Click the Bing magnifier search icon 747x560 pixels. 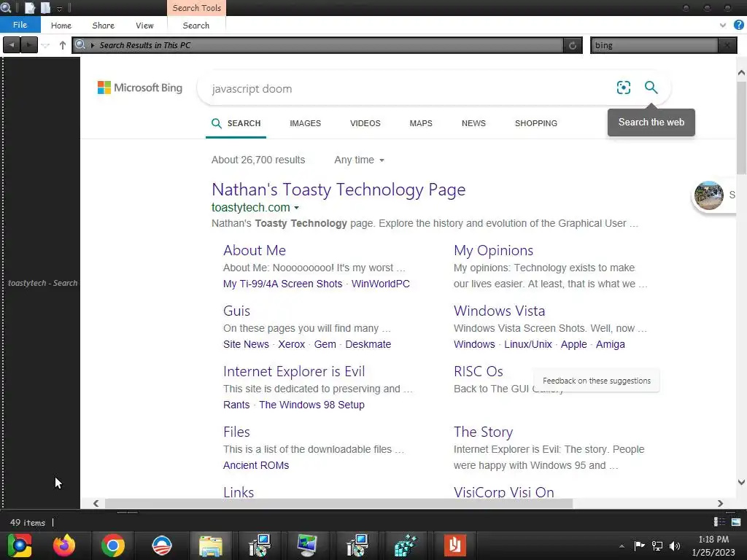(x=651, y=87)
